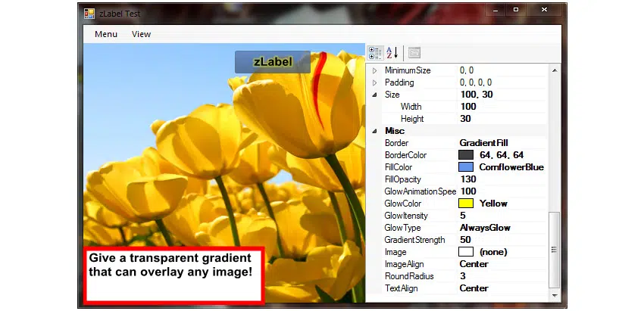
Task: Click the zLabel gradient button
Action: pos(273,62)
